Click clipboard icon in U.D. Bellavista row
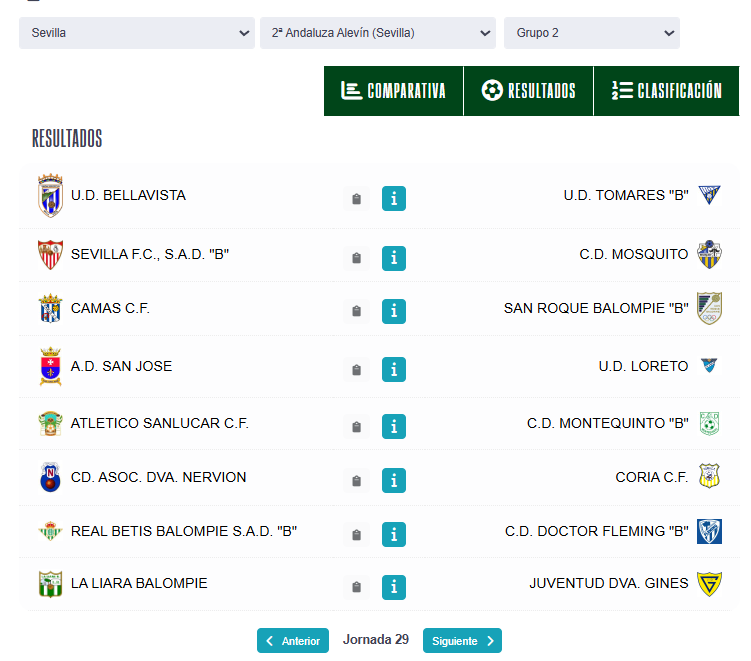 pyautogui.click(x=356, y=199)
